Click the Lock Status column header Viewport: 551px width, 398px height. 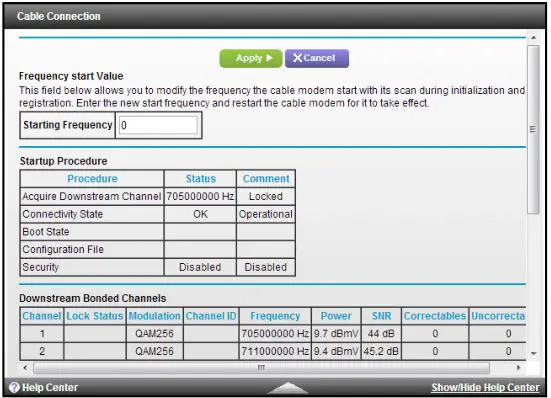[x=95, y=316]
